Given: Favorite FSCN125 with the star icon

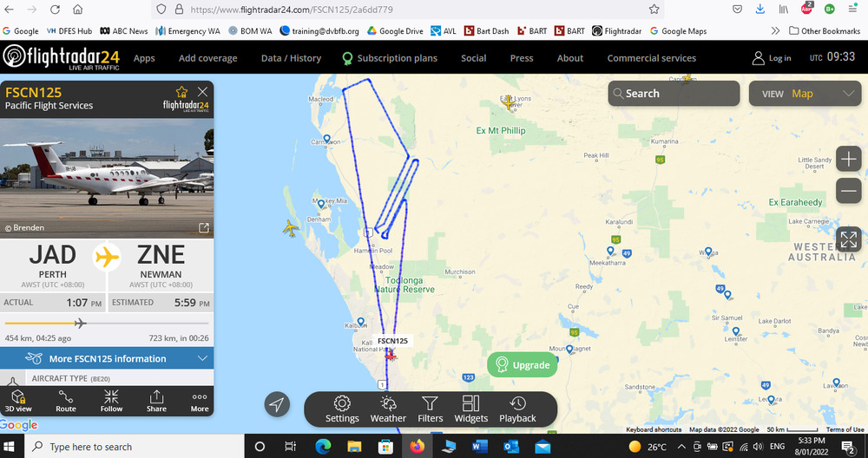Looking at the screenshot, I should point(181,92).
